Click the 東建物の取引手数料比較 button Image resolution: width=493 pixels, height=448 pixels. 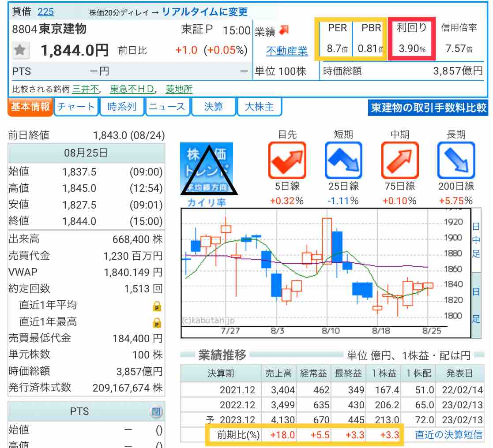tap(428, 108)
